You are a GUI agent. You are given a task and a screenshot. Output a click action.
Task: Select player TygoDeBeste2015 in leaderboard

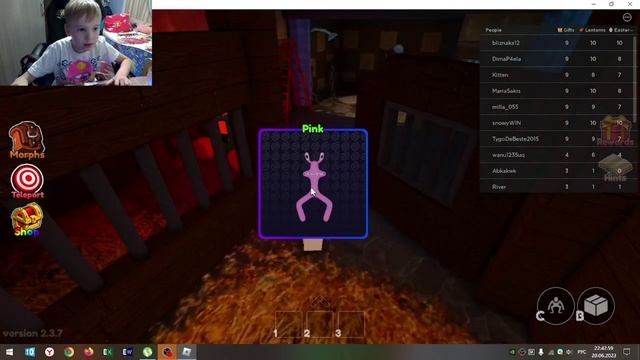557,139
